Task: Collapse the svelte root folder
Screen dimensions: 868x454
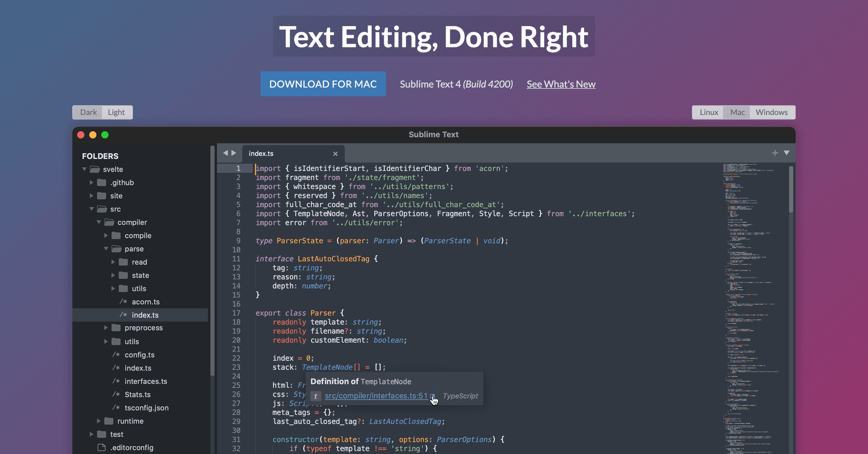Action: [x=85, y=169]
